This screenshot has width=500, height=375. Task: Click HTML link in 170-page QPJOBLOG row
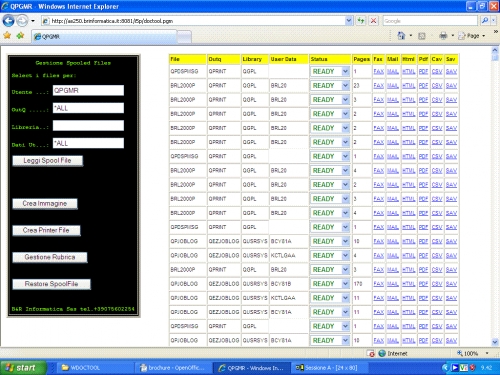(x=409, y=284)
